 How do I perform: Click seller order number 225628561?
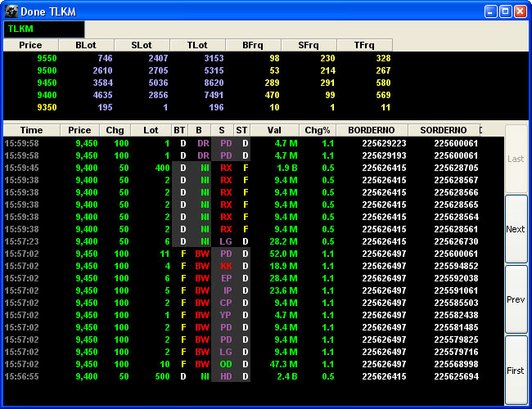click(457, 229)
